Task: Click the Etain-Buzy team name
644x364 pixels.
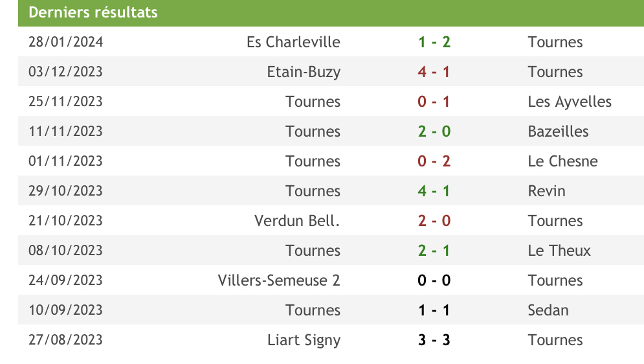Action: pyautogui.click(x=304, y=72)
